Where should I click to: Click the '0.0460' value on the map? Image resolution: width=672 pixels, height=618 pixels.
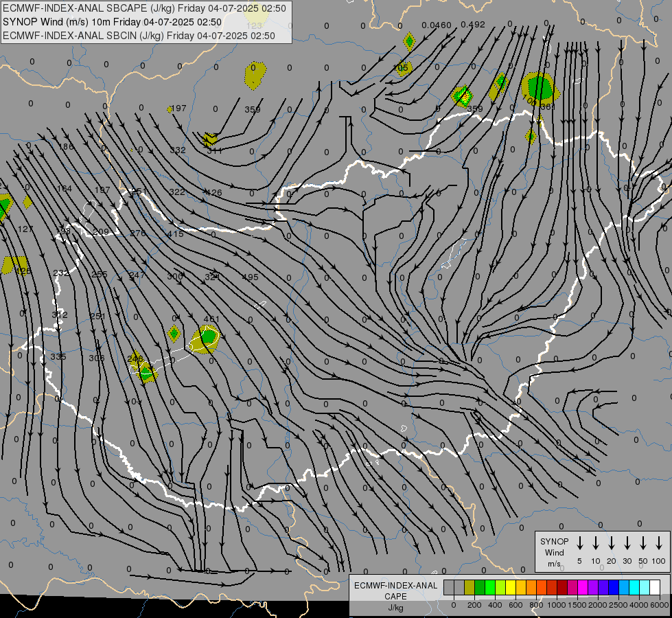pyautogui.click(x=437, y=25)
